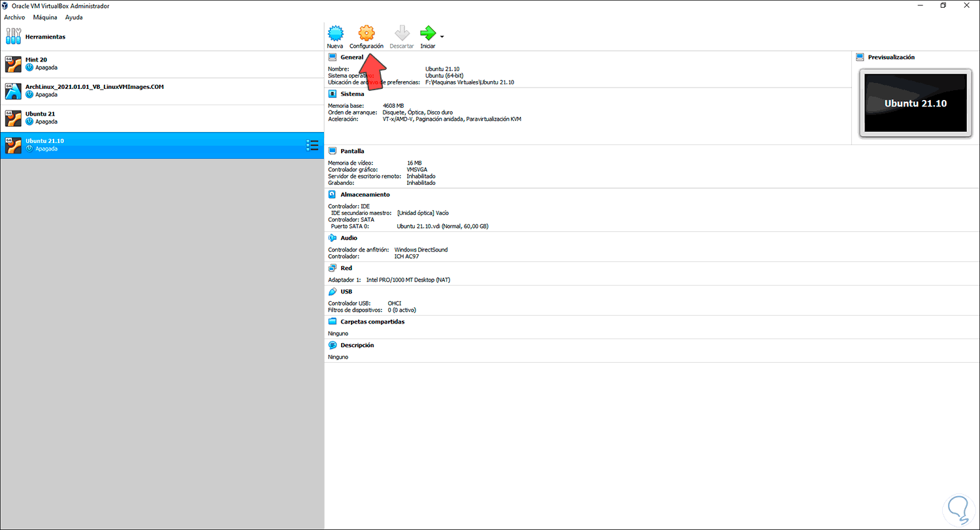Click the ICH AC97 audio controller value
This screenshot has height=530, width=980.
(x=408, y=257)
